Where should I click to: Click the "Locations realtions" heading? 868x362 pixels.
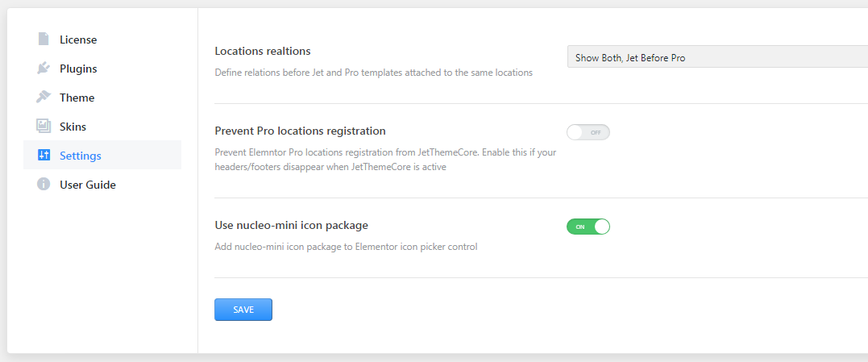click(263, 52)
